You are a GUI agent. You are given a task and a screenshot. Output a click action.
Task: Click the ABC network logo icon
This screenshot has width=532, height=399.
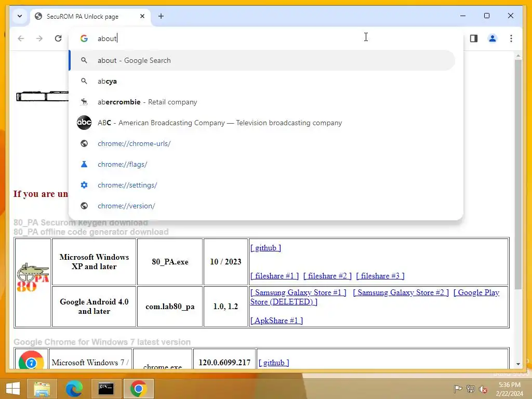(84, 123)
